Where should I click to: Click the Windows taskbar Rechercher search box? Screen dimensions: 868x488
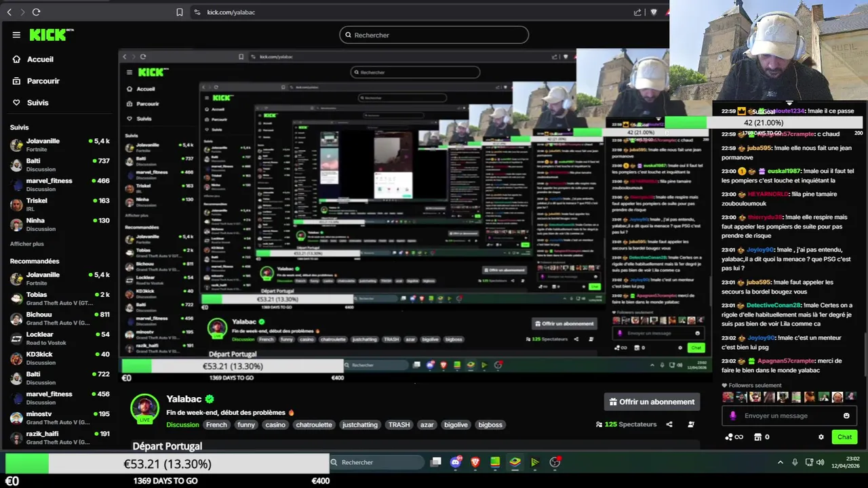tap(377, 462)
